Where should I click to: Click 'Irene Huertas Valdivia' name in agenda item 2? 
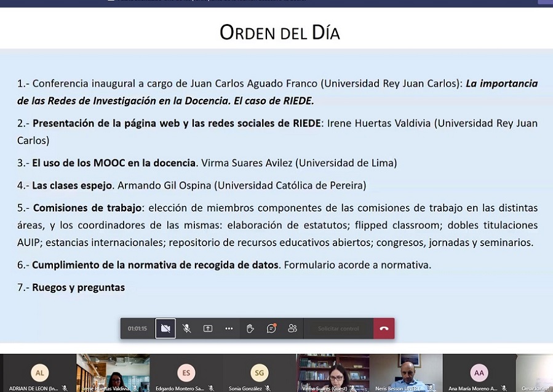379,123
